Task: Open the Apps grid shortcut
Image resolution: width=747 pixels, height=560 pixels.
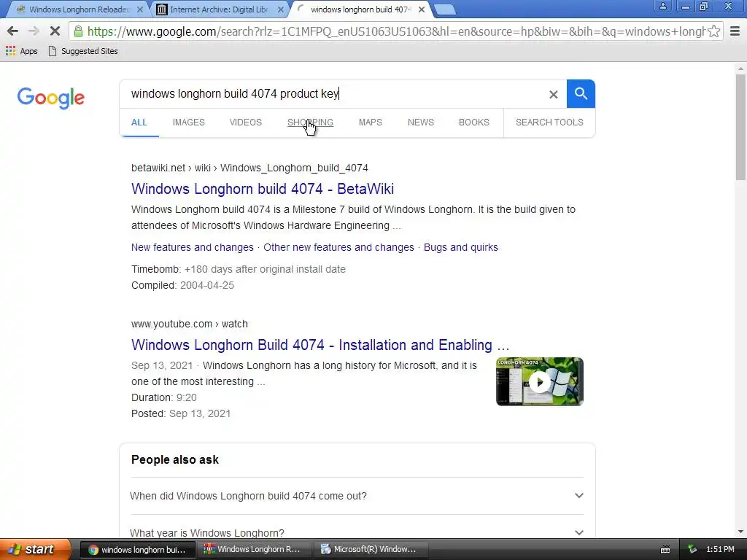Action: coord(21,51)
